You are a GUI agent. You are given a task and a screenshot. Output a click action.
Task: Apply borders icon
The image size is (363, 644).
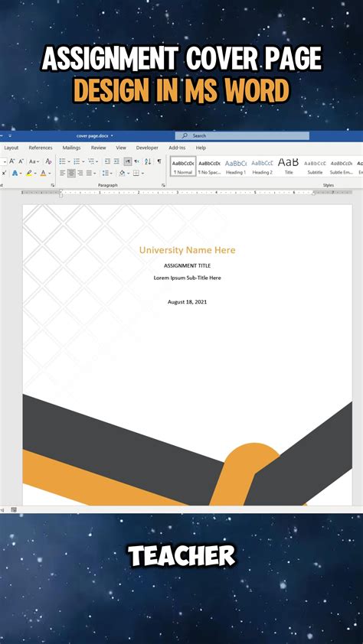pyautogui.click(x=136, y=173)
